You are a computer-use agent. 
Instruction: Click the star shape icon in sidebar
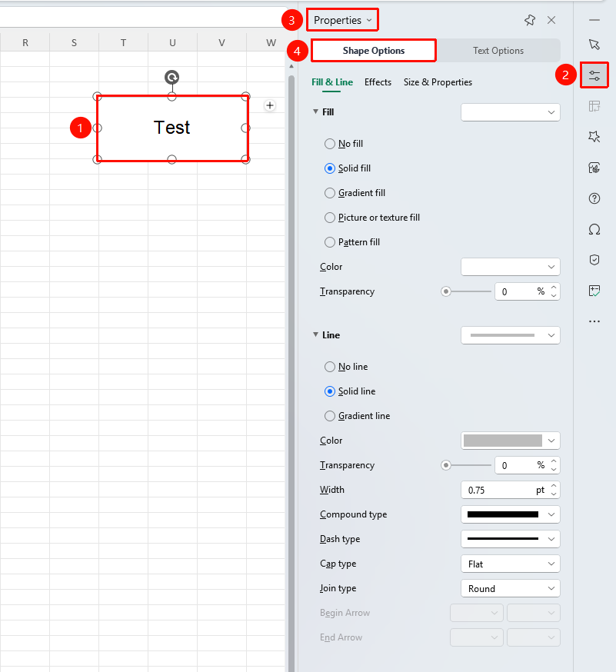pyautogui.click(x=594, y=137)
